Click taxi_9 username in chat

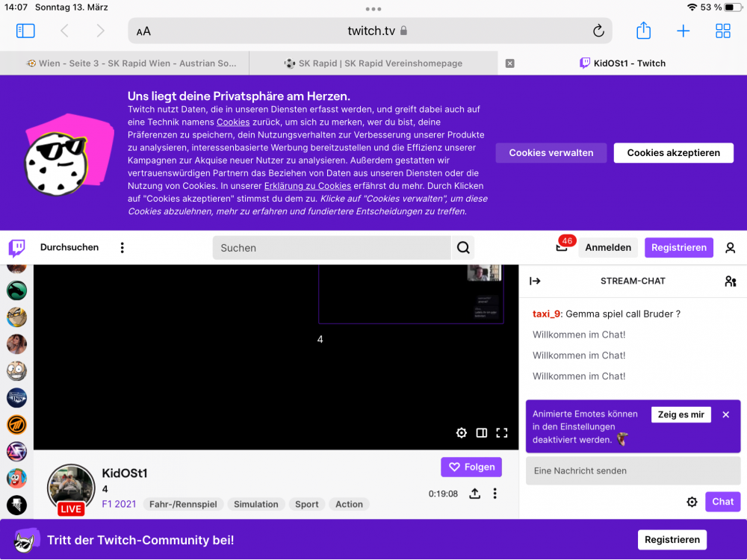point(547,314)
